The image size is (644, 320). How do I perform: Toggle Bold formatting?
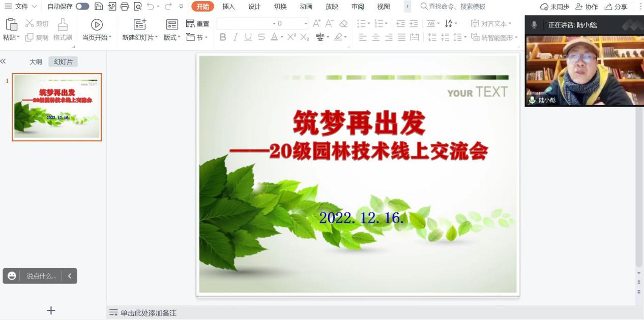223,37
